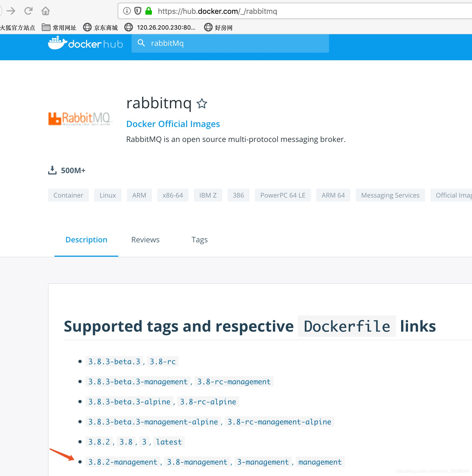Viewport: 472px width, 476px height.
Task: Select the Official Image tag
Action: (451, 195)
